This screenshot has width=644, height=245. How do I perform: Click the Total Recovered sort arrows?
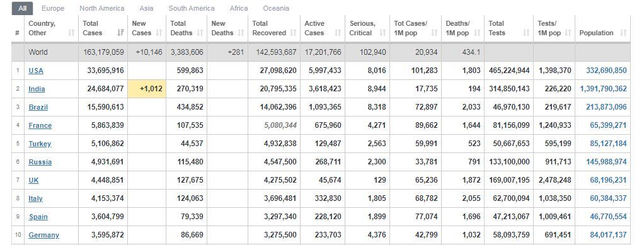click(x=293, y=33)
